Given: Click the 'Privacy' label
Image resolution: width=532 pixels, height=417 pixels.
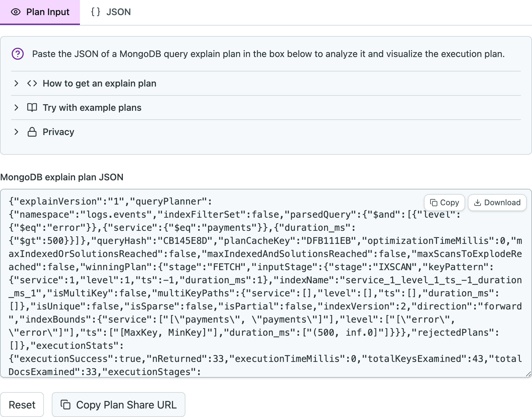Looking at the screenshot, I should click(58, 132).
